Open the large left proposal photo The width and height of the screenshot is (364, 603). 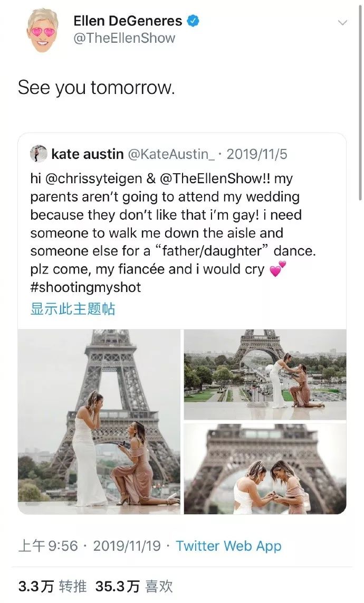point(99,421)
